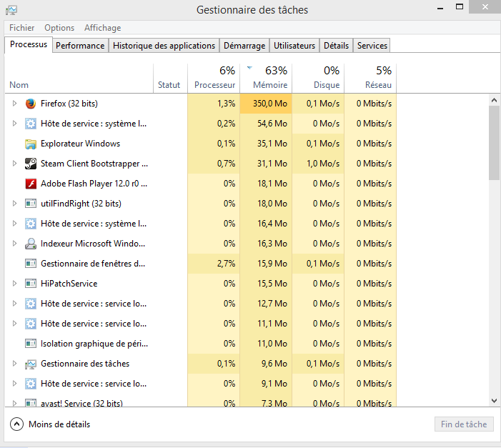Viewport: 501px width, 448px height.
Task: Sort by the Disque column header
Action: [318, 79]
